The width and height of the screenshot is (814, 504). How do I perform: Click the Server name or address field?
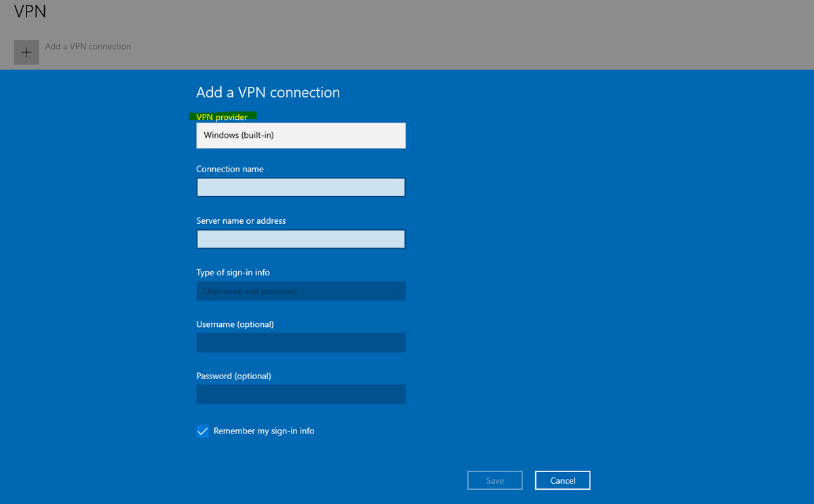(x=301, y=239)
